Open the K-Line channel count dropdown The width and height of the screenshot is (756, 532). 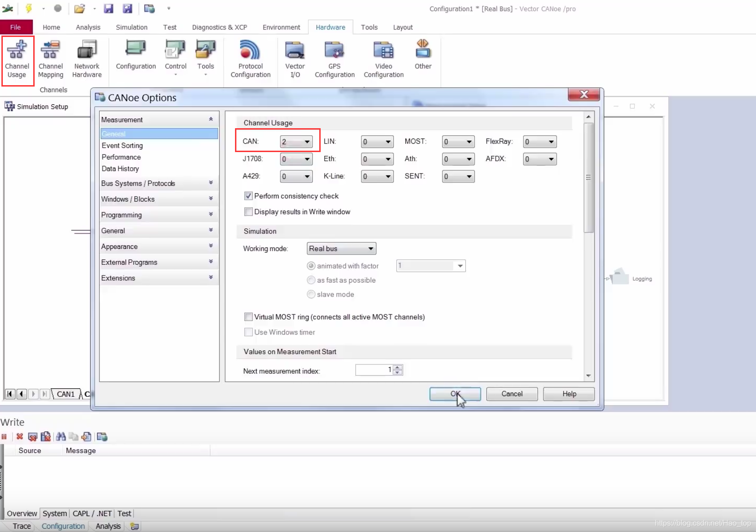(377, 176)
